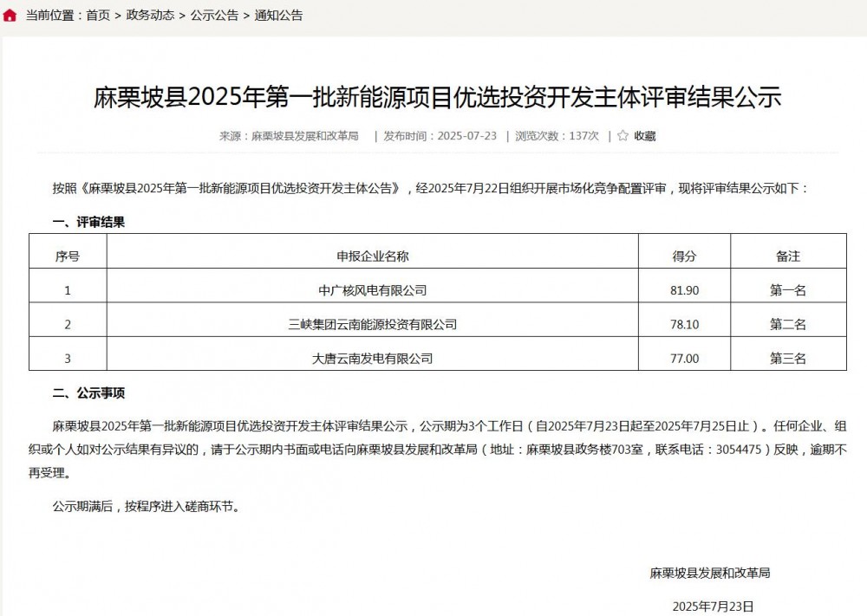Go to 政务动态 breadcrumb link
Image resolution: width=867 pixels, height=616 pixels.
tap(150, 16)
